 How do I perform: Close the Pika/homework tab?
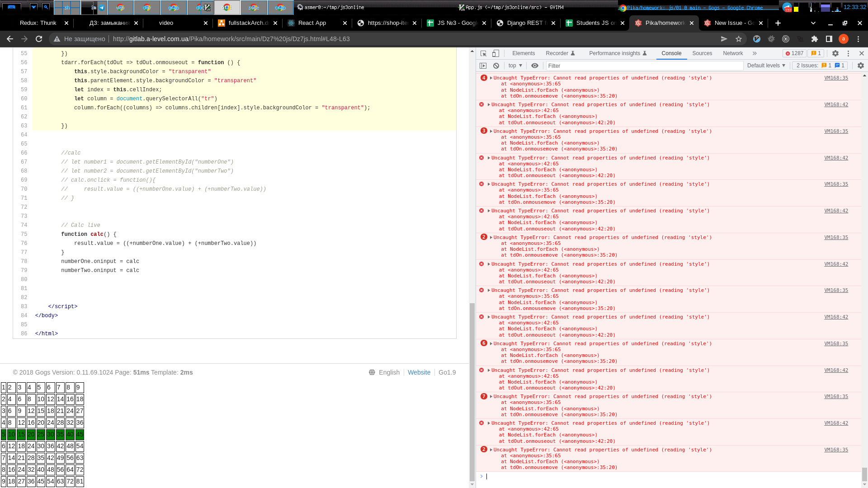tap(692, 23)
